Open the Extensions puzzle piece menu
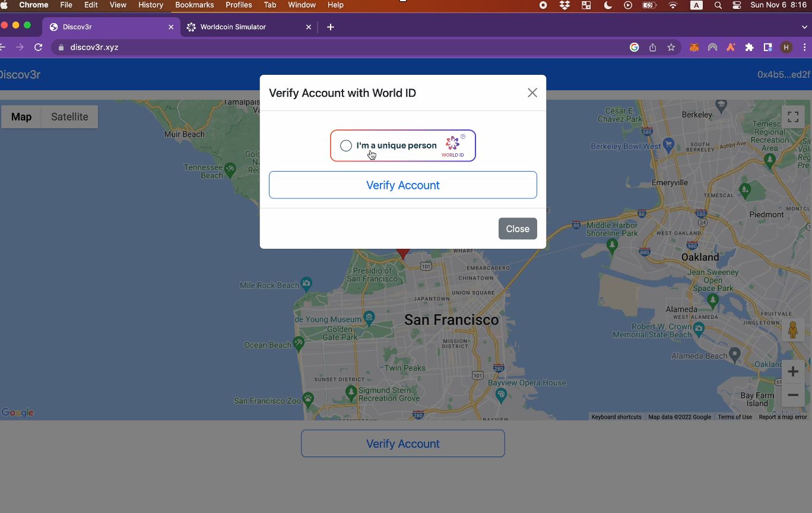Screen dimensions: 812x513 pyautogui.click(x=750, y=47)
